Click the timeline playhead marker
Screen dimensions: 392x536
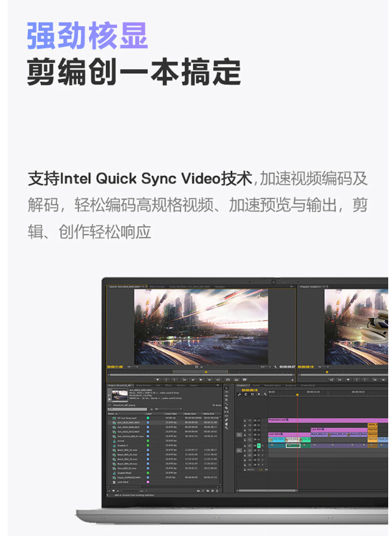(297, 394)
